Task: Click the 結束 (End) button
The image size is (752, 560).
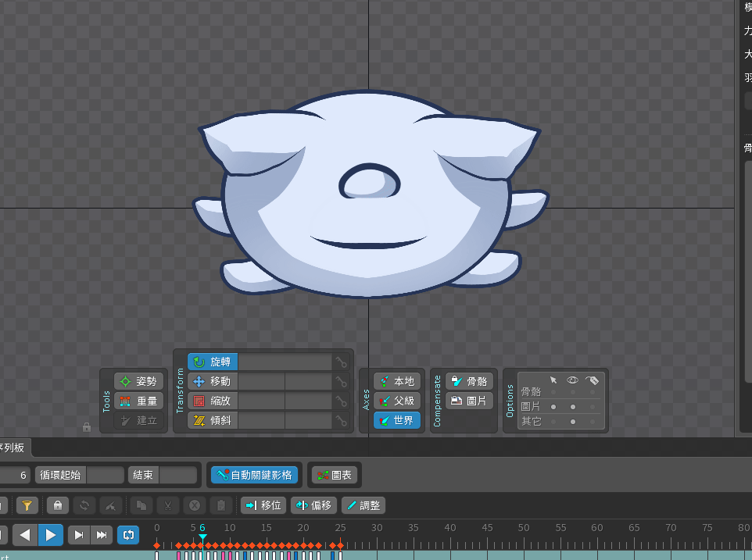Action: (x=143, y=475)
